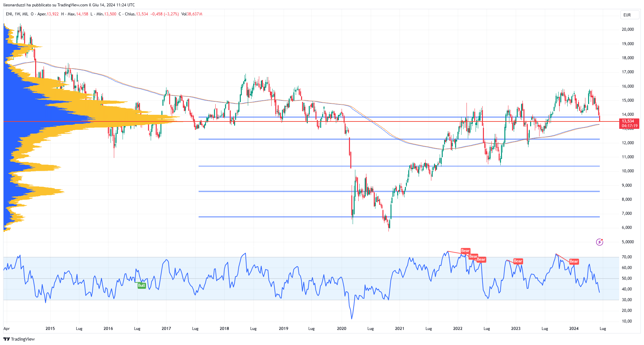Click the RSI 50,00 axis label

click(x=627, y=278)
